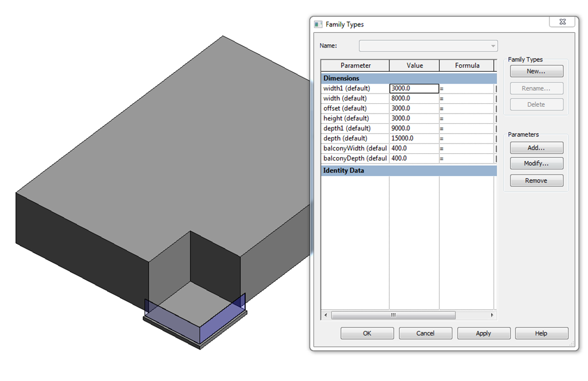
Task: Click the Modify... parameter button
Action: coord(536,164)
